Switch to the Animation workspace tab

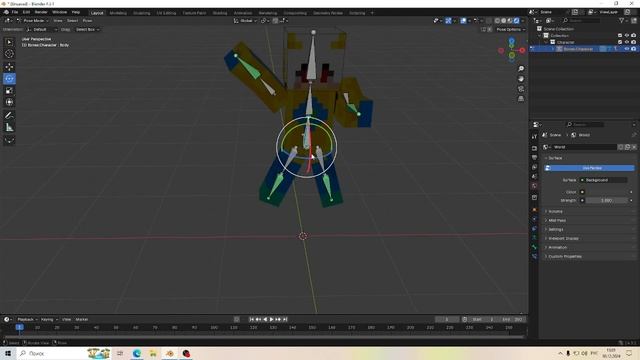click(x=243, y=13)
